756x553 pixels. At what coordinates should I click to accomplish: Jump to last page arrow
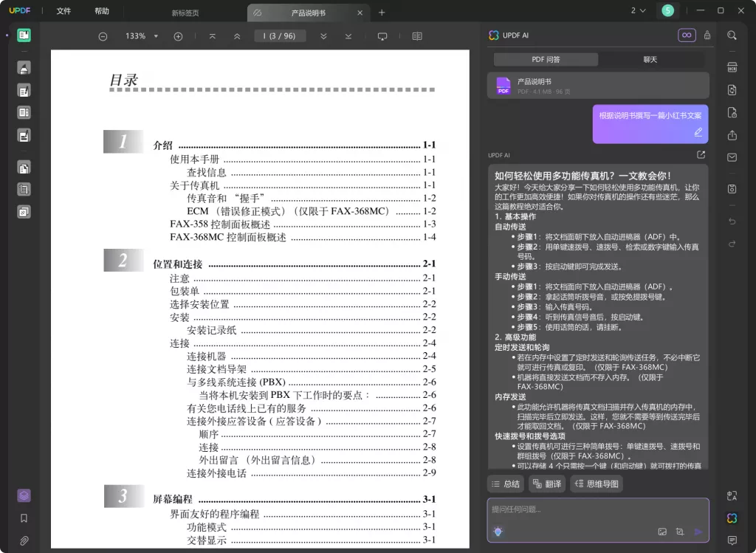pyautogui.click(x=348, y=36)
